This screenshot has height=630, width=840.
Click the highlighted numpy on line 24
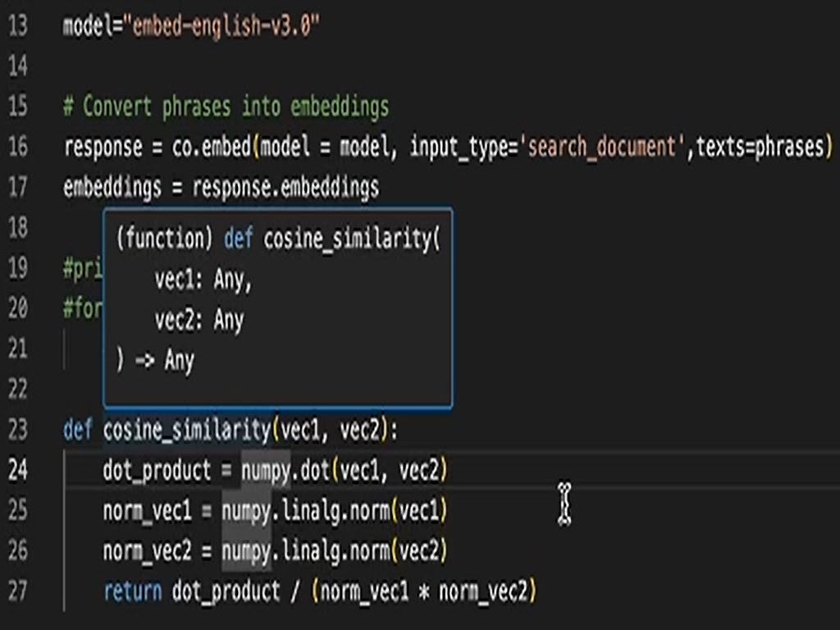(265, 471)
